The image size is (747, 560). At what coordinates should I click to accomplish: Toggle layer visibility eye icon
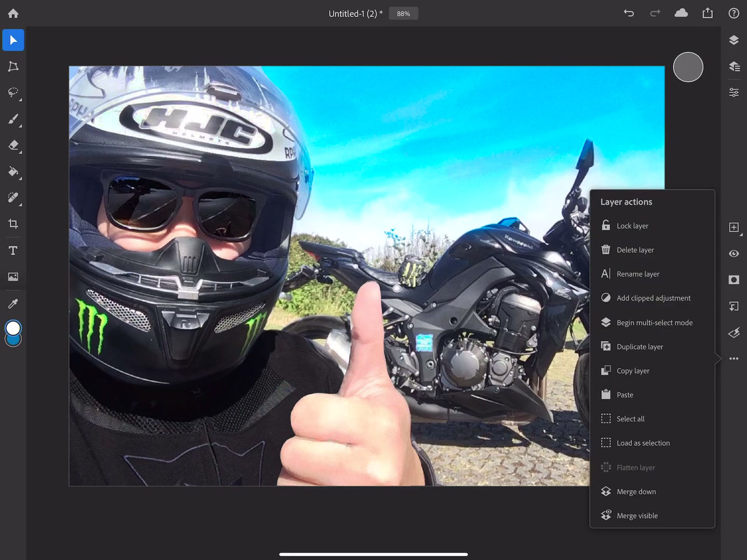[734, 254]
